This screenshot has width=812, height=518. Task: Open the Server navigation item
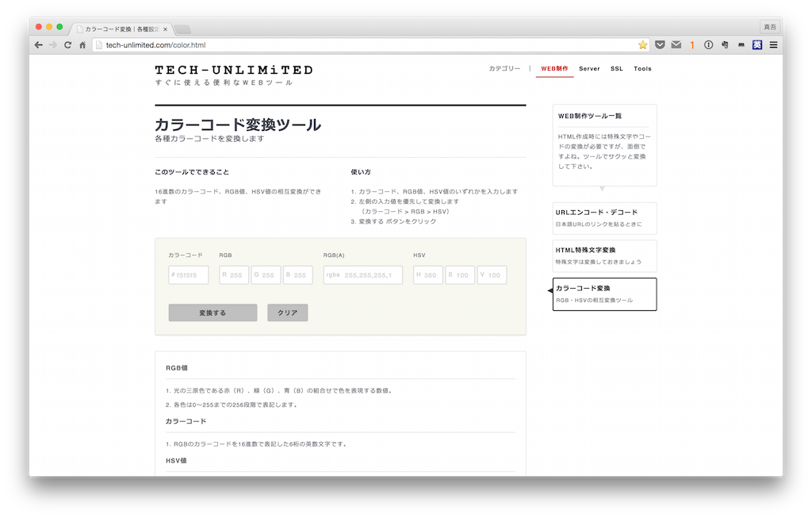coord(589,69)
